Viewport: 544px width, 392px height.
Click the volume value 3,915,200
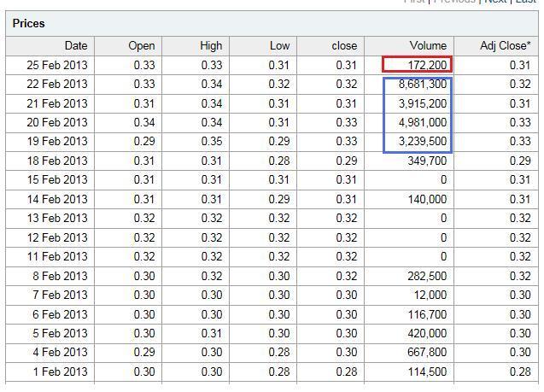(x=423, y=103)
